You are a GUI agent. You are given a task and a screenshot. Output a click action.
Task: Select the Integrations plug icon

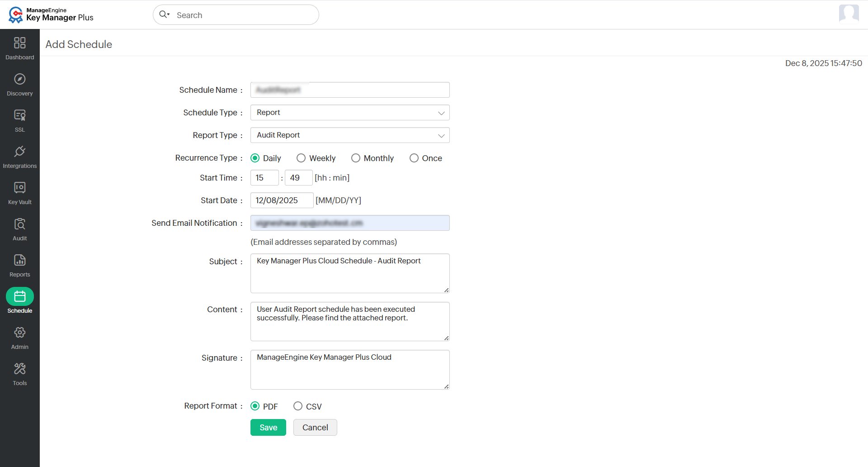[x=20, y=152]
